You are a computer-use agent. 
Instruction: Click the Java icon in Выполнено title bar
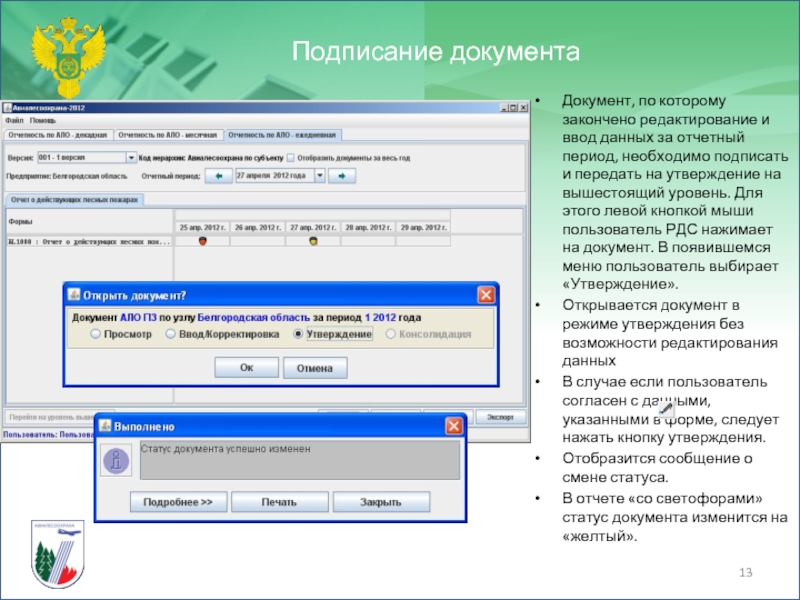(105, 424)
